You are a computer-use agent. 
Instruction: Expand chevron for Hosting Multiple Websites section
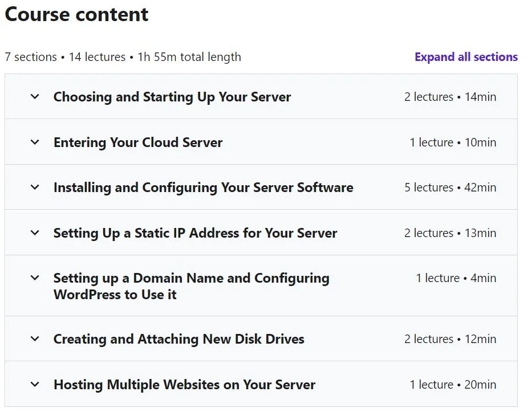coord(35,384)
